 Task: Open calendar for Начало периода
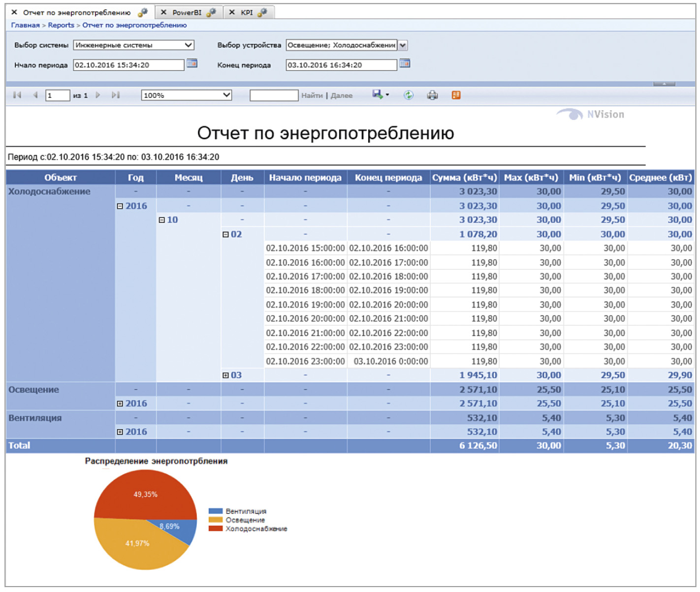192,63
